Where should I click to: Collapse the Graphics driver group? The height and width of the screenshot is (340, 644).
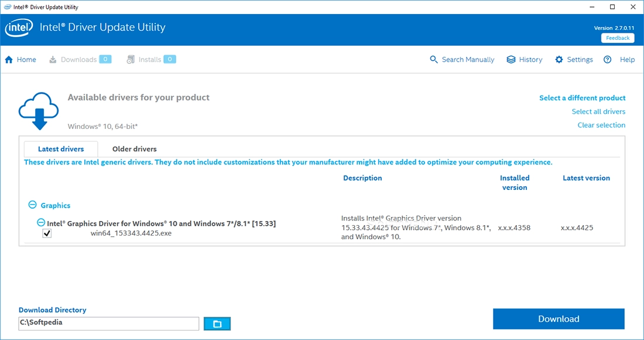coord(32,205)
